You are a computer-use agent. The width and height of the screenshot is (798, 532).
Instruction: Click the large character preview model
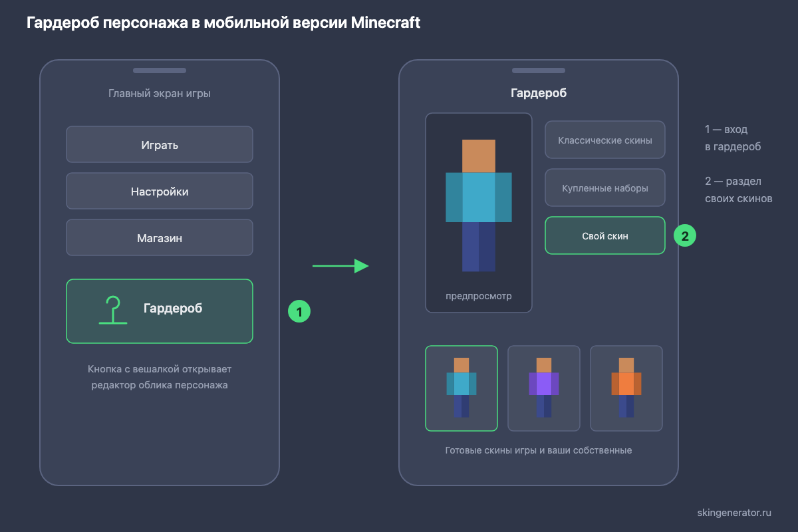[479, 205]
